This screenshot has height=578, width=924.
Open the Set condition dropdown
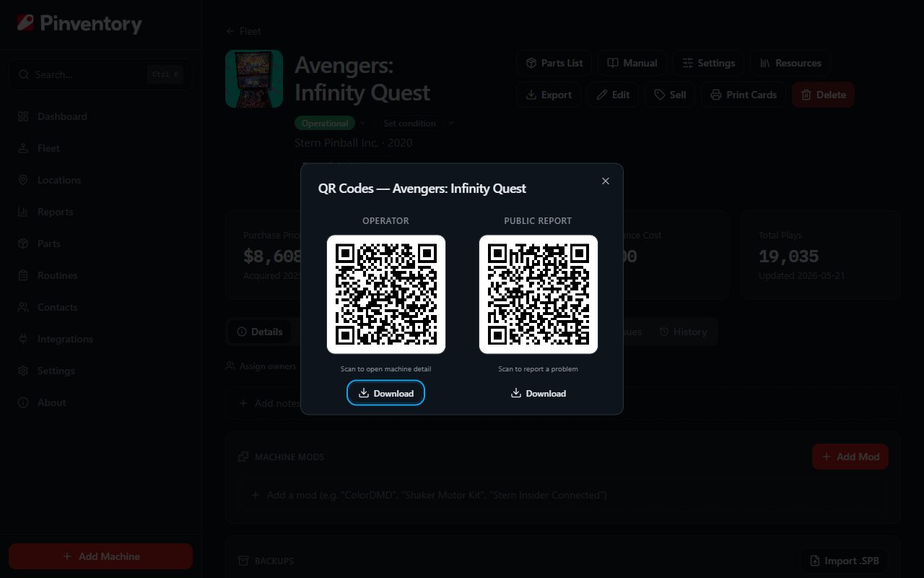click(415, 124)
